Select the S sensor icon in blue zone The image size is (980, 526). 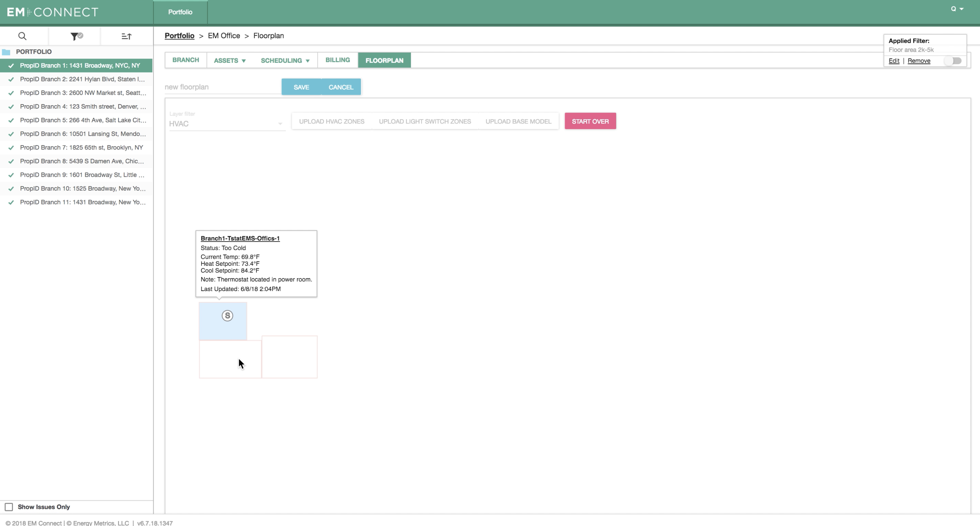point(228,315)
